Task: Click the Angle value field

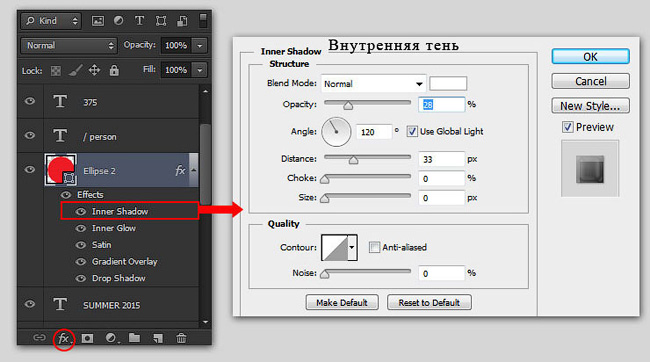Action: (x=374, y=132)
